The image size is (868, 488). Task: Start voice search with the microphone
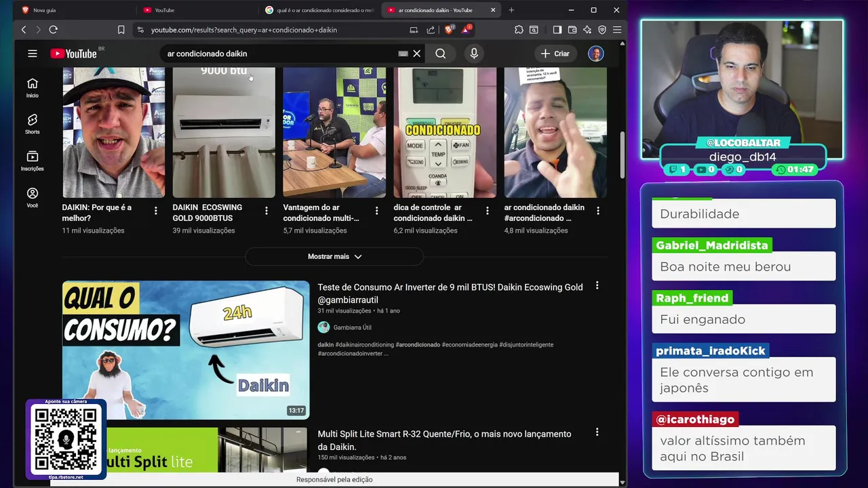474,54
